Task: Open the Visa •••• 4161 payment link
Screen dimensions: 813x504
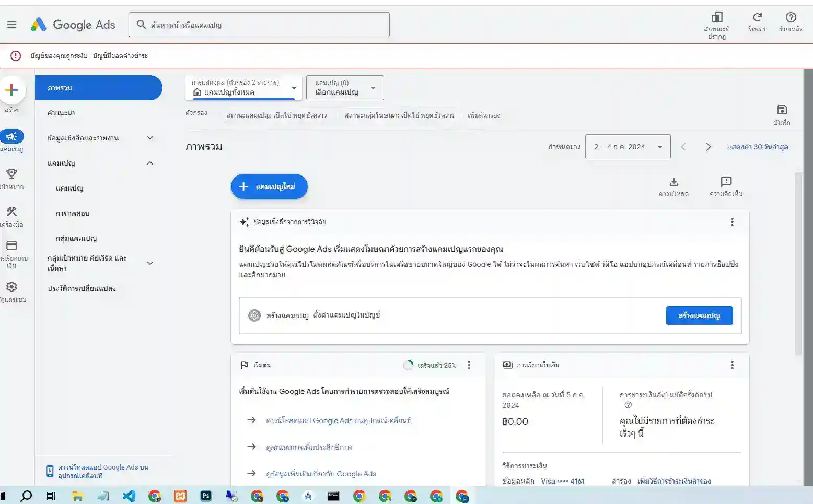Action: click(x=563, y=481)
